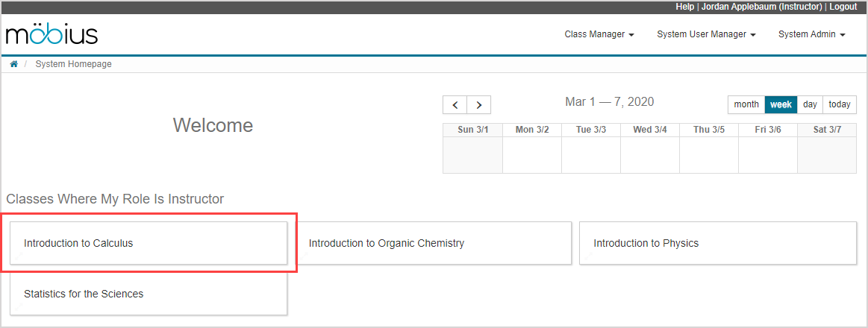Expand the System Admin dropdown
The image size is (868, 328).
coord(811,34)
